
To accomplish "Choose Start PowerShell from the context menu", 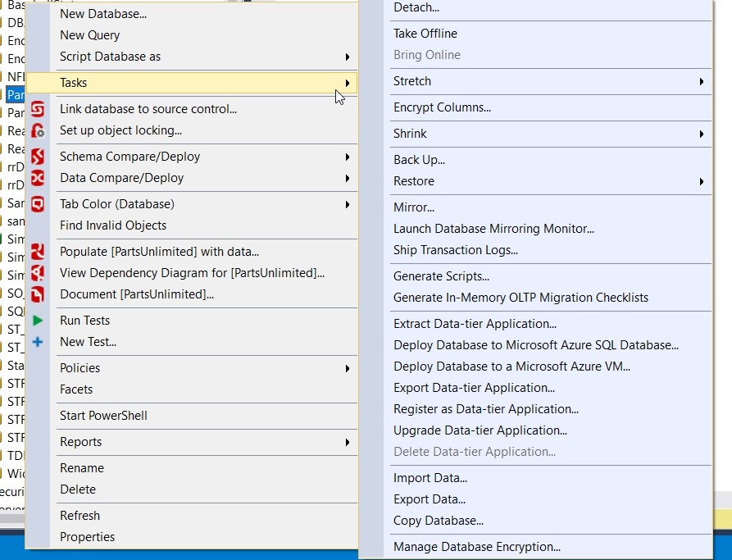I will 103,416.
